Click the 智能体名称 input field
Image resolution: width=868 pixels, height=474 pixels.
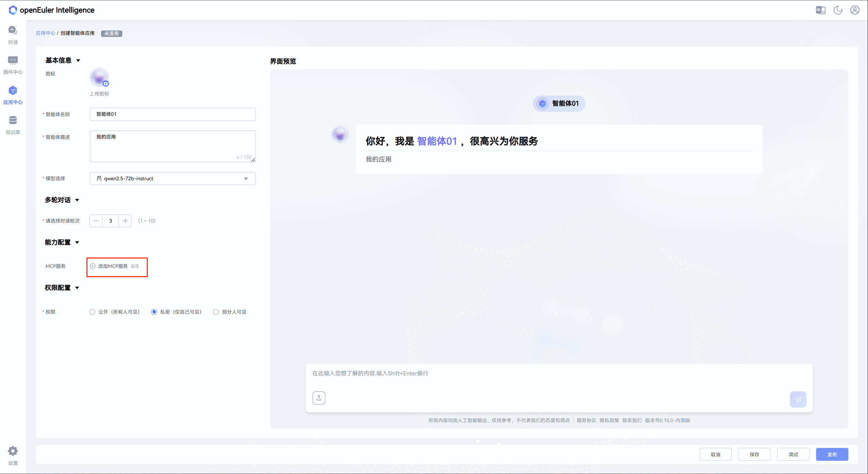(x=172, y=114)
